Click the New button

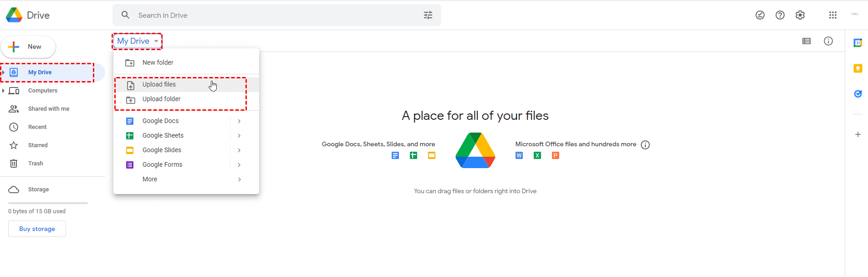click(28, 47)
